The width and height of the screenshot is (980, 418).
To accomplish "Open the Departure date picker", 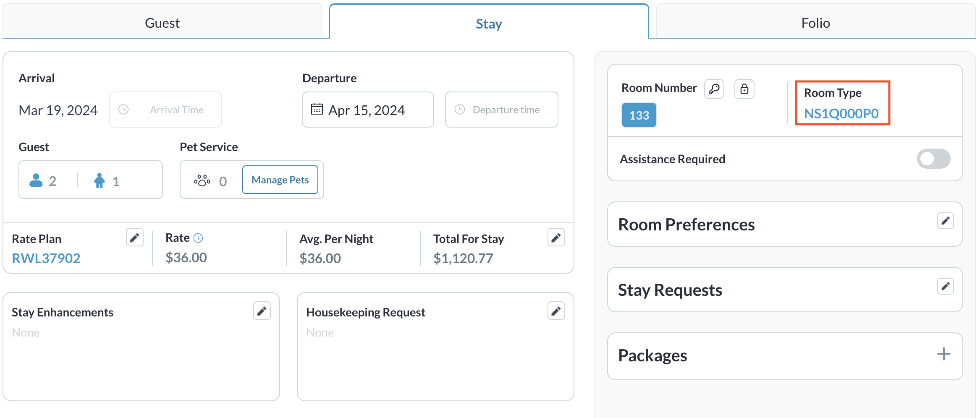I will pyautogui.click(x=368, y=110).
